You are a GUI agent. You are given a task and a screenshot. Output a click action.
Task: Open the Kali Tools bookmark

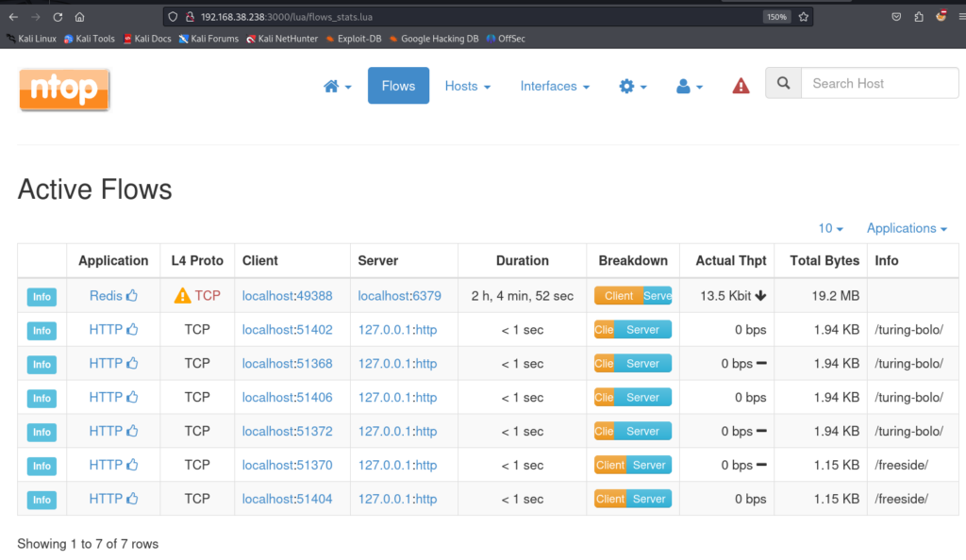point(90,39)
